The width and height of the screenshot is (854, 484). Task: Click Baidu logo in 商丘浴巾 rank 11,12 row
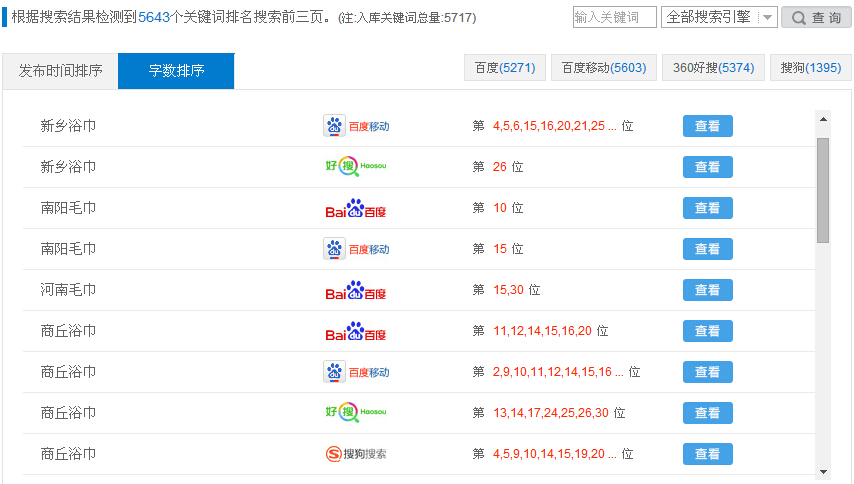356,331
